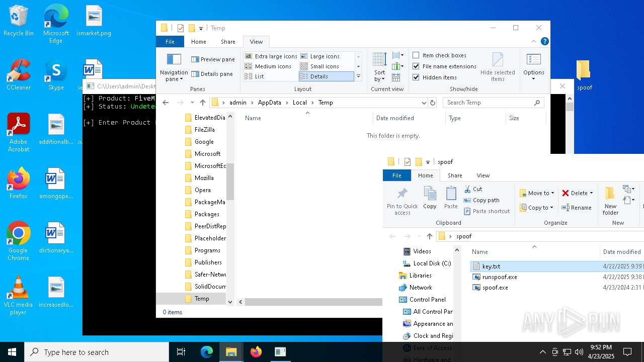The image size is (644, 362).
Task: Select the ismarket.png desktop file
Action: 94,21
